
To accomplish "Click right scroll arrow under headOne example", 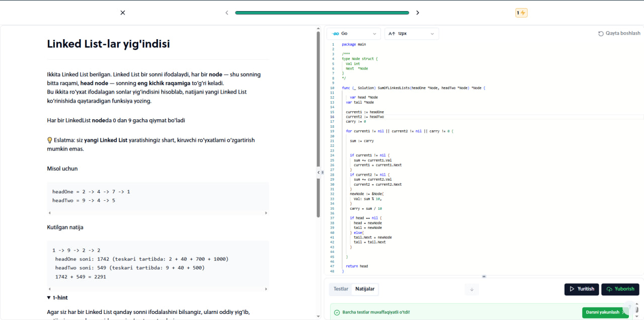I will tap(266, 213).
